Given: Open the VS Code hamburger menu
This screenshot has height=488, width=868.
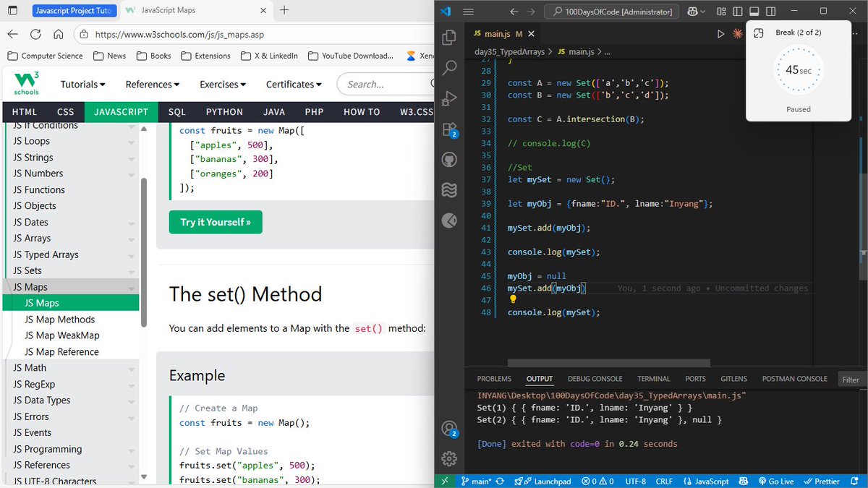Looking at the screenshot, I should point(468,12).
